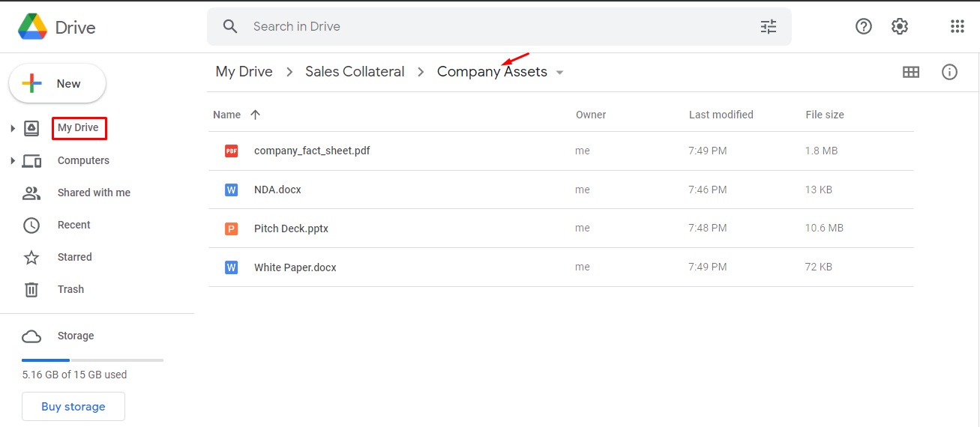Go to Recent files in sidebar
The image size is (980, 427).
click(x=73, y=225)
